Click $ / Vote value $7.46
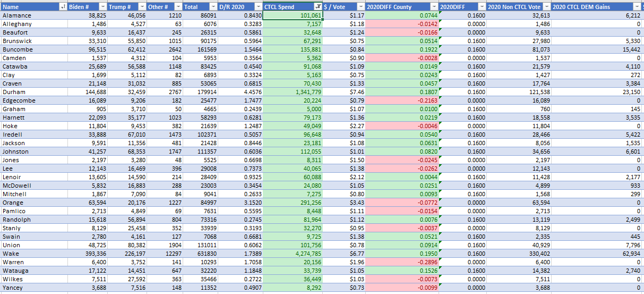The height and width of the screenshot is (294, 644). pyautogui.click(x=357, y=92)
